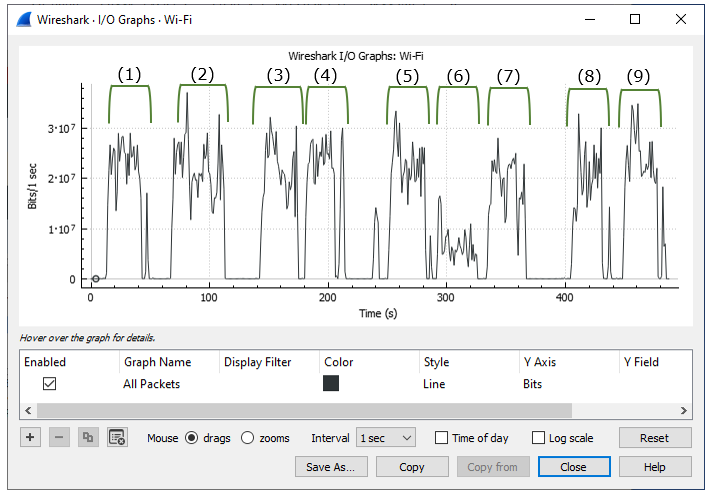Enable Time of day checkbox
Screen dimensions: 710x494
pos(441,438)
